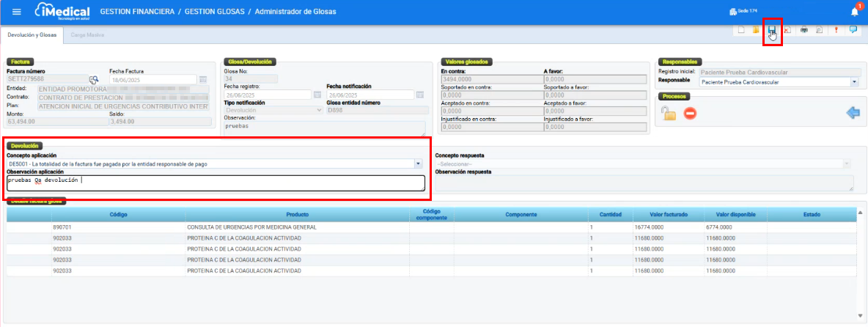Viewport: 868px width, 327px height.
Task: Expand the Responsable dropdown
Action: (x=854, y=82)
